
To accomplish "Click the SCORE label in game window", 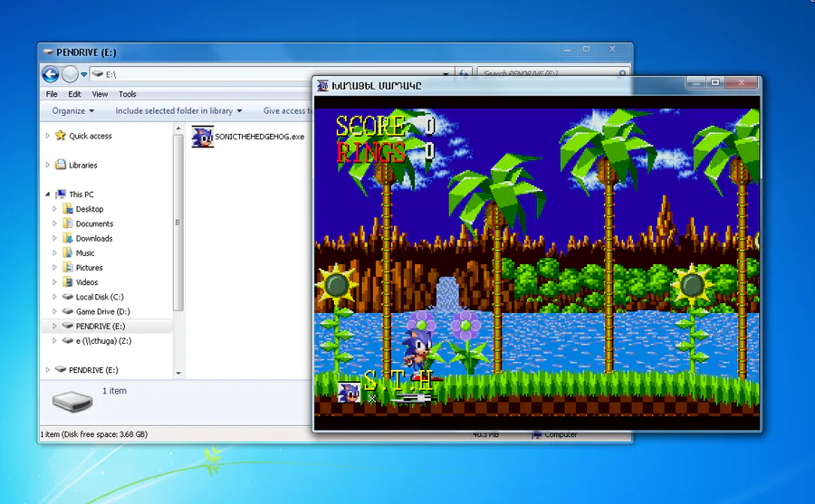I will point(370,127).
